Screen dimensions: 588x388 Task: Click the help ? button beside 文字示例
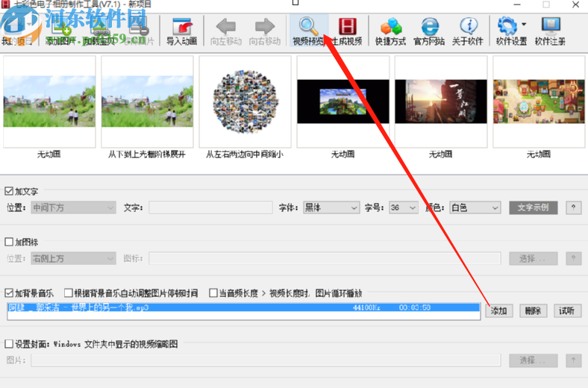coord(573,207)
